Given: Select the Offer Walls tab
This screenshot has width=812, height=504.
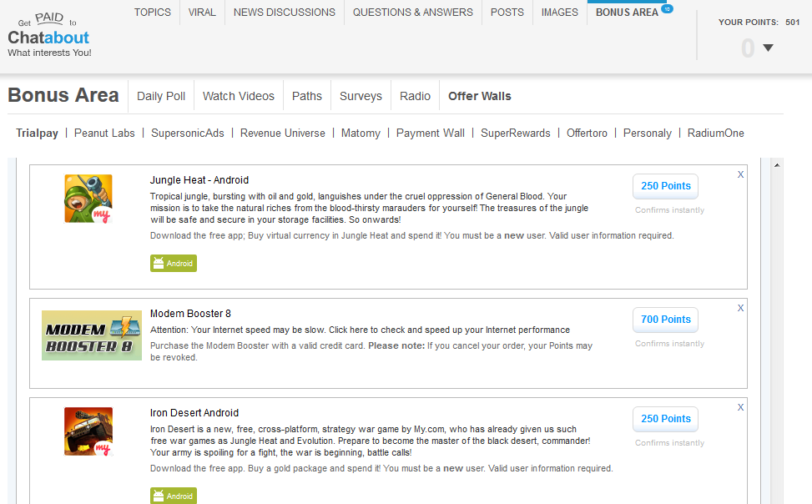Looking at the screenshot, I should pos(480,96).
